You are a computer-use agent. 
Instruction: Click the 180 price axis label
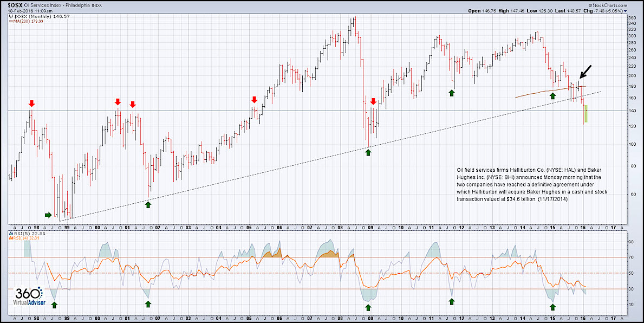pos(632,86)
